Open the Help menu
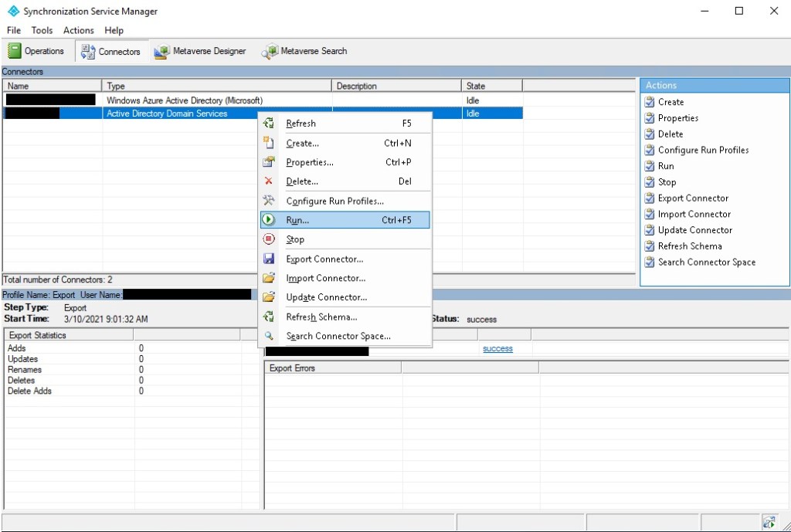 click(x=114, y=30)
